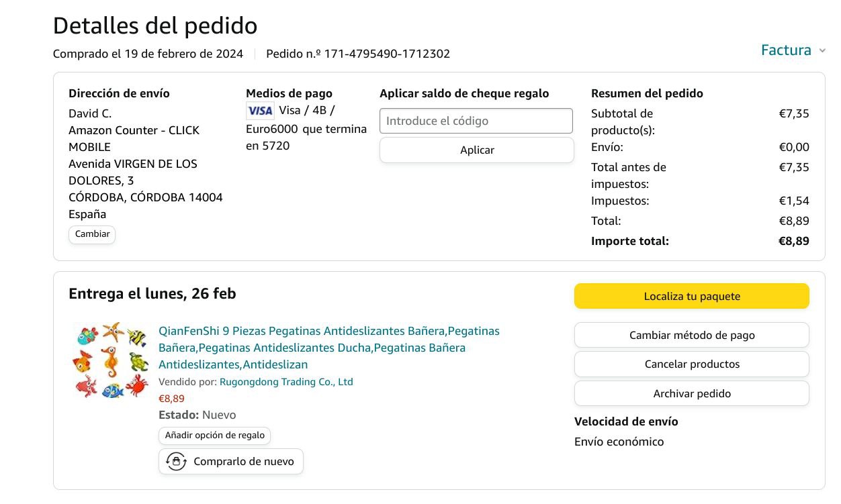Choose Cambiar método de pago
The image size is (841, 504).
tap(691, 335)
